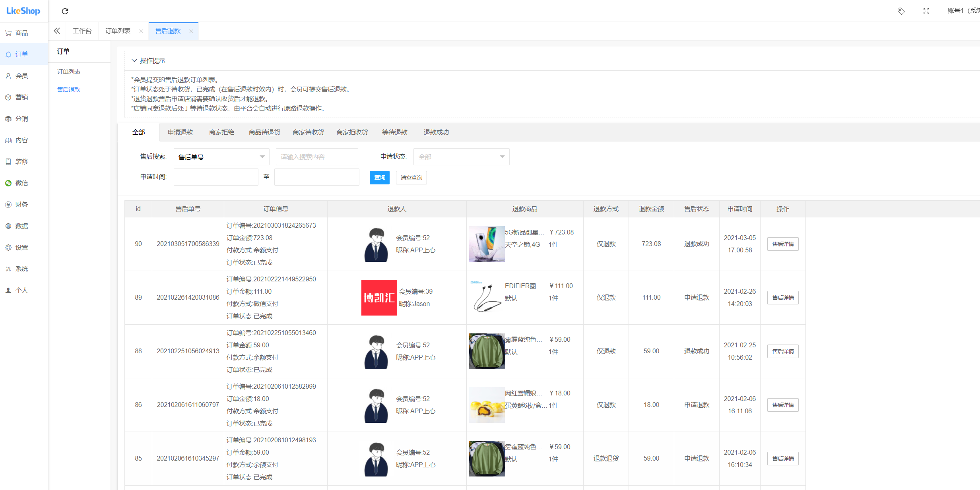This screenshot has width=980, height=490.
Task: Open 微信 section in left sidebar
Action: pos(21,183)
